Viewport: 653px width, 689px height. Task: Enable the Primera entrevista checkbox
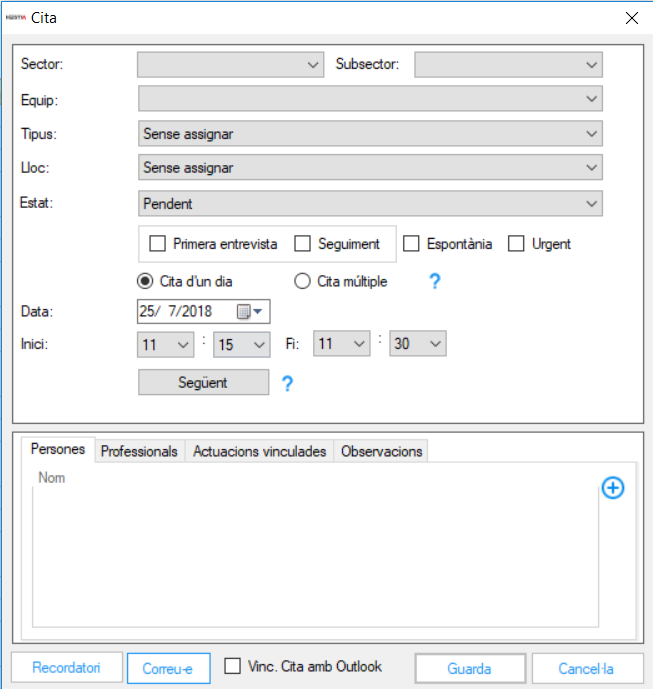pos(157,244)
